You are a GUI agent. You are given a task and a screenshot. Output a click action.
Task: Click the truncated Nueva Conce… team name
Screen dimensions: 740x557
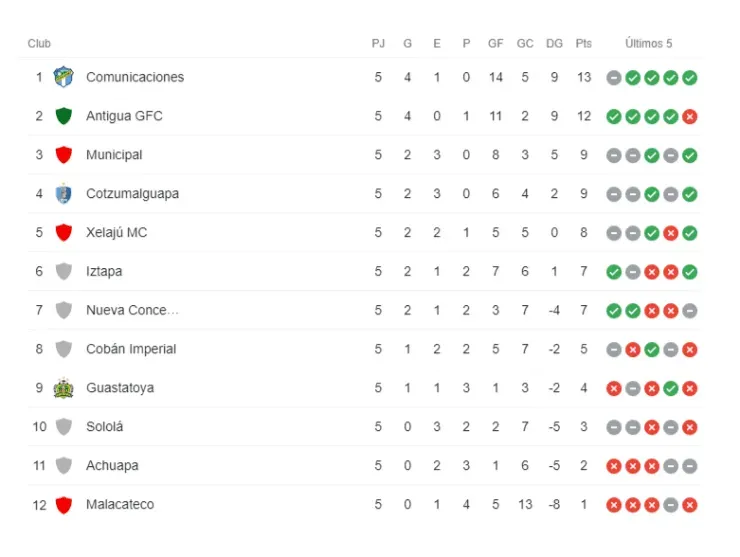pyautogui.click(x=132, y=310)
